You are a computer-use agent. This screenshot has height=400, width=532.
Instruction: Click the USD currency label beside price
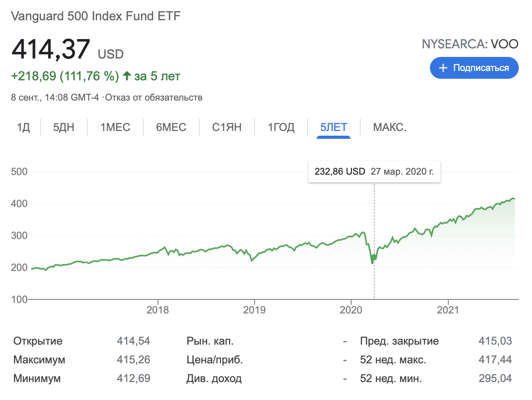[111, 54]
